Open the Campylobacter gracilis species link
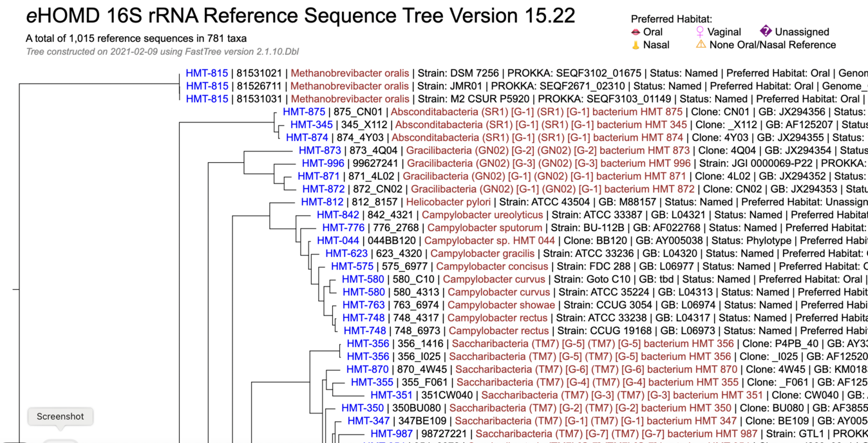This screenshot has width=868, height=443. pos(482,254)
